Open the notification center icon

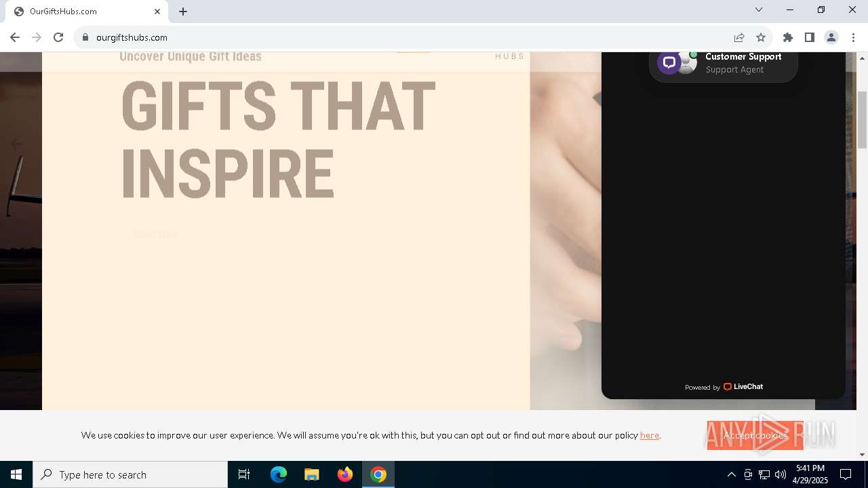tap(846, 474)
